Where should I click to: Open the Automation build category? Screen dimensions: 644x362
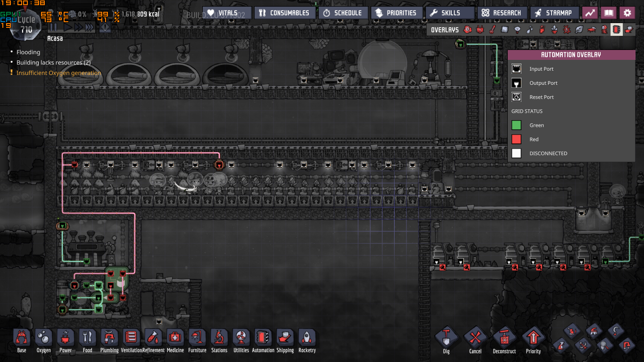[263, 341]
